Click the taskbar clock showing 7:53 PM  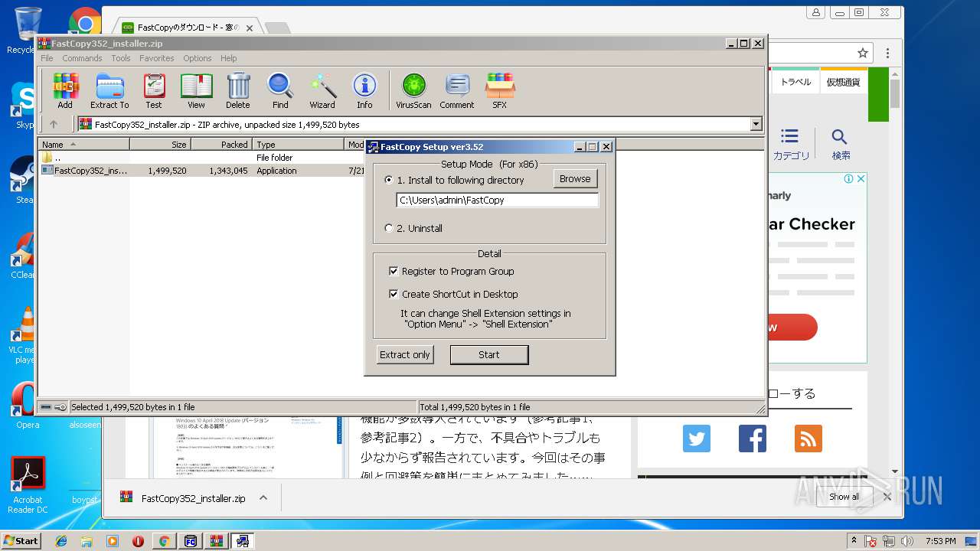[x=941, y=541]
